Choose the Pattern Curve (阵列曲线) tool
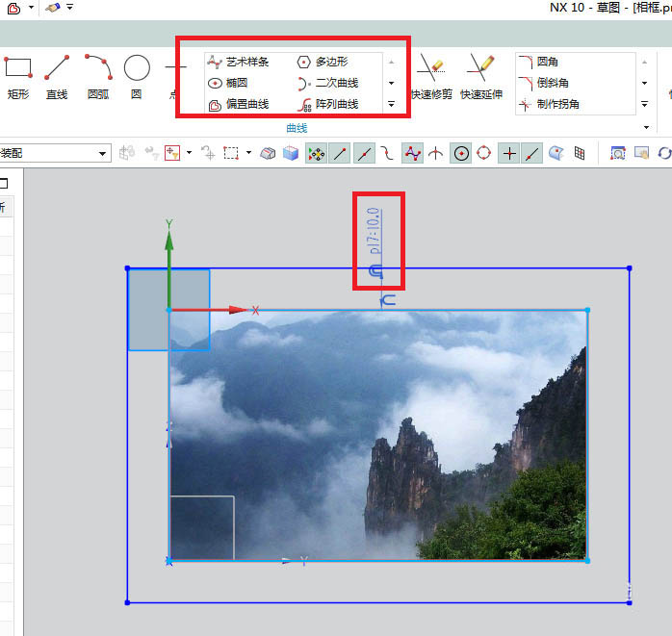The height and width of the screenshot is (636, 672). tap(328, 104)
